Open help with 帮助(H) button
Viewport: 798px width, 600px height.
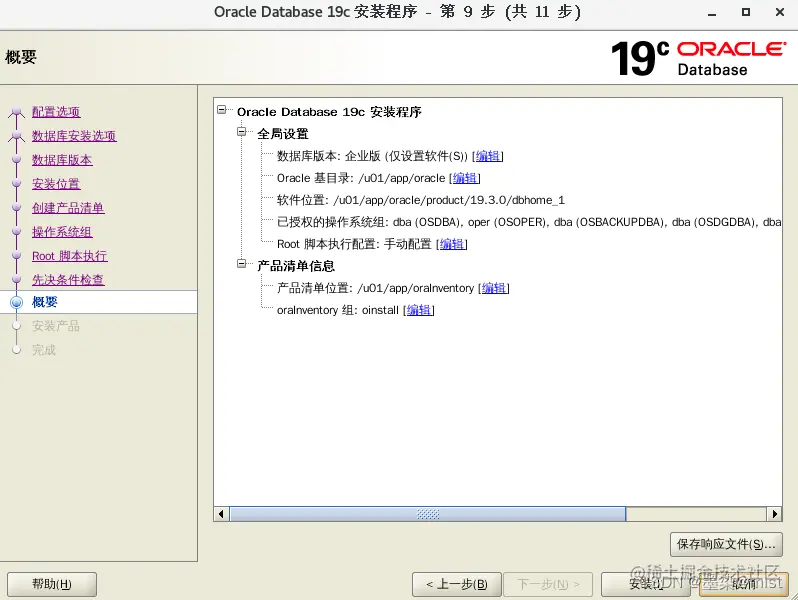[x=52, y=584]
